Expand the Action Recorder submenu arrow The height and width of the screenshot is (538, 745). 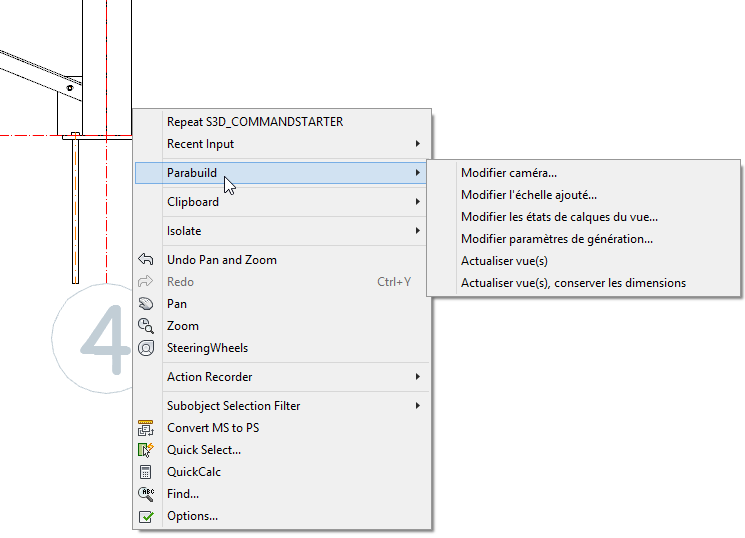point(418,376)
